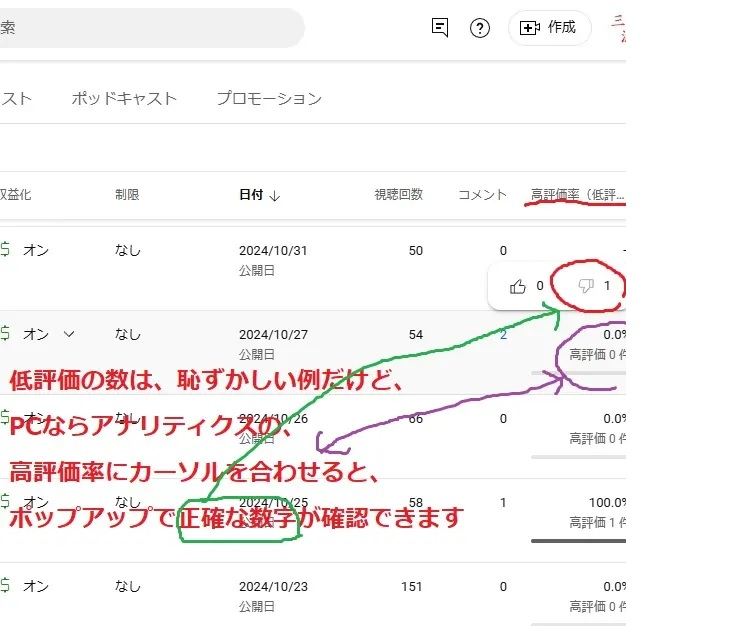This screenshot has width=753, height=626.
Task: Open the comment count 2 link on the 10/27 row
Action: click(503, 335)
